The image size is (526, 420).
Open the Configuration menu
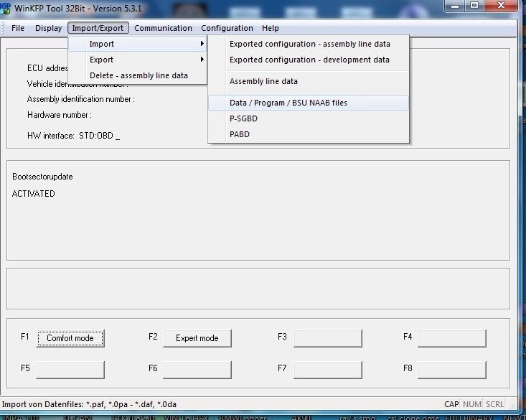tap(227, 28)
